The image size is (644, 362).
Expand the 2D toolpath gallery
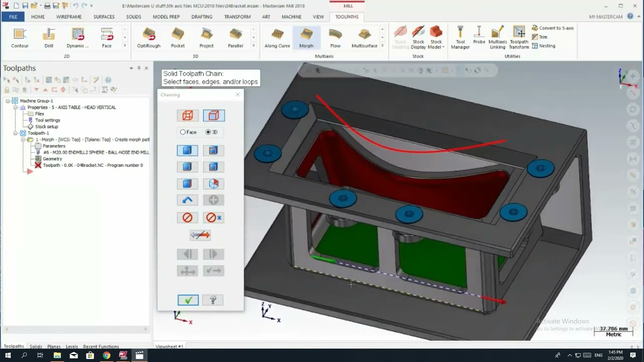125,46
